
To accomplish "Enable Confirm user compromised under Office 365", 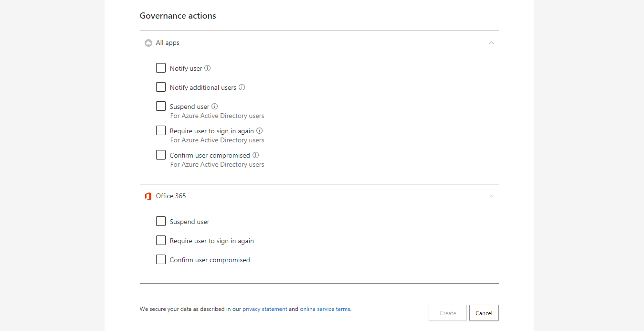I will [161, 259].
